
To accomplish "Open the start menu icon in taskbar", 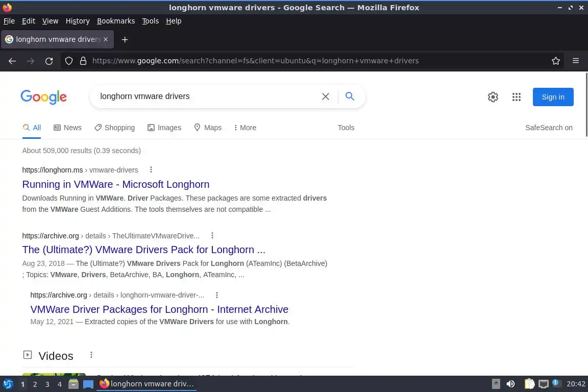I will click(8, 384).
